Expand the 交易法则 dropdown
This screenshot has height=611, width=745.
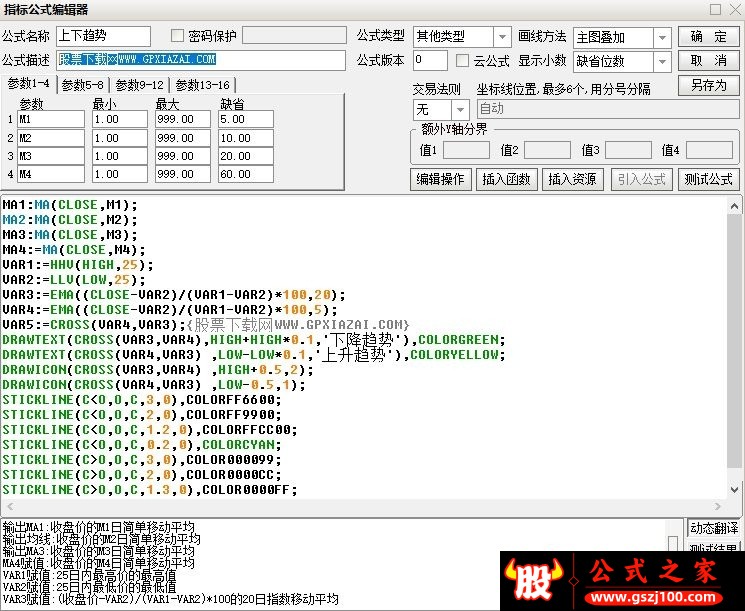click(460, 110)
